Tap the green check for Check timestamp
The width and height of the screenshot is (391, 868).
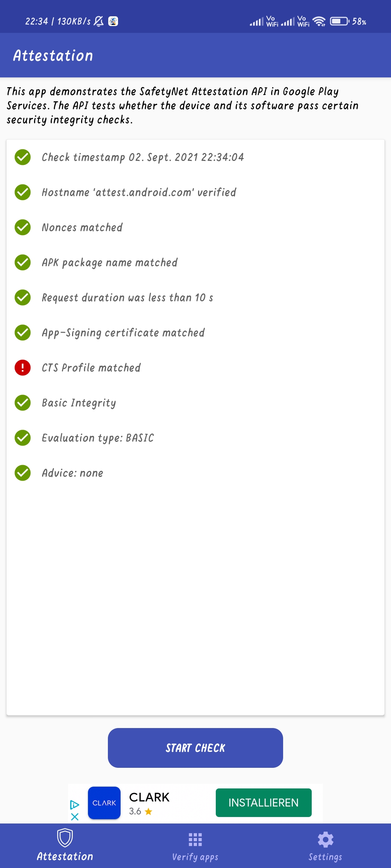pyautogui.click(x=22, y=157)
